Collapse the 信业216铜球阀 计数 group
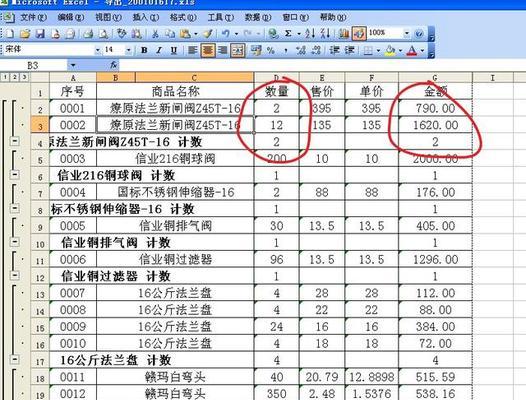 [x=14, y=175]
